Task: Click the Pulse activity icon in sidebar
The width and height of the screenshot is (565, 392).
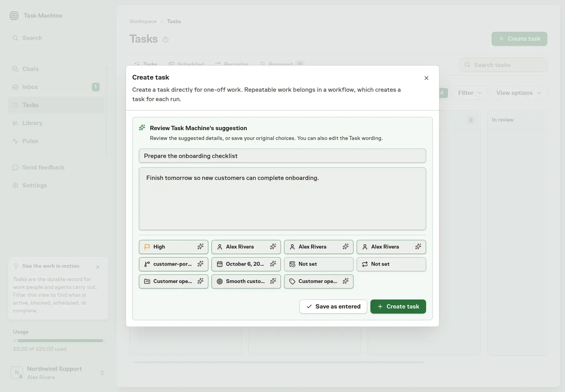Action: (x=15, y=141)
